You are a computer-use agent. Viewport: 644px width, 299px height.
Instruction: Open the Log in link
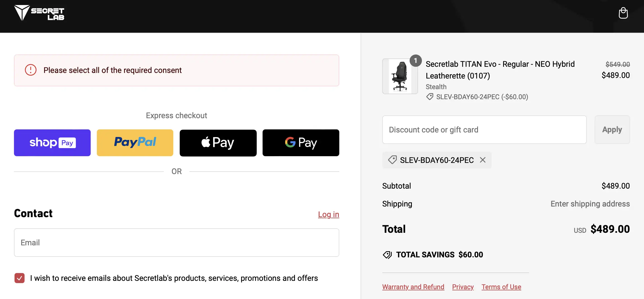point(328,215)
